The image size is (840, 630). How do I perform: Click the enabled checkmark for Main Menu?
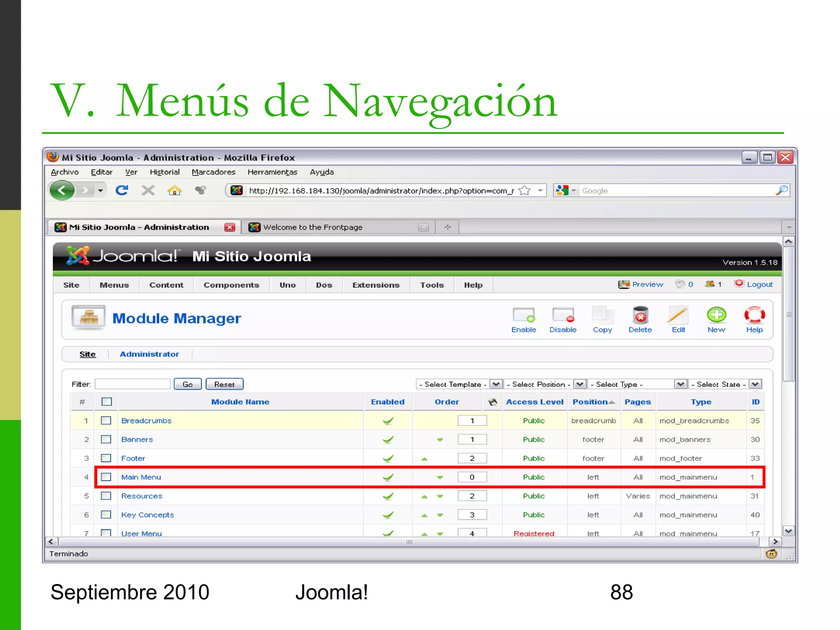[x=388, y=477]
